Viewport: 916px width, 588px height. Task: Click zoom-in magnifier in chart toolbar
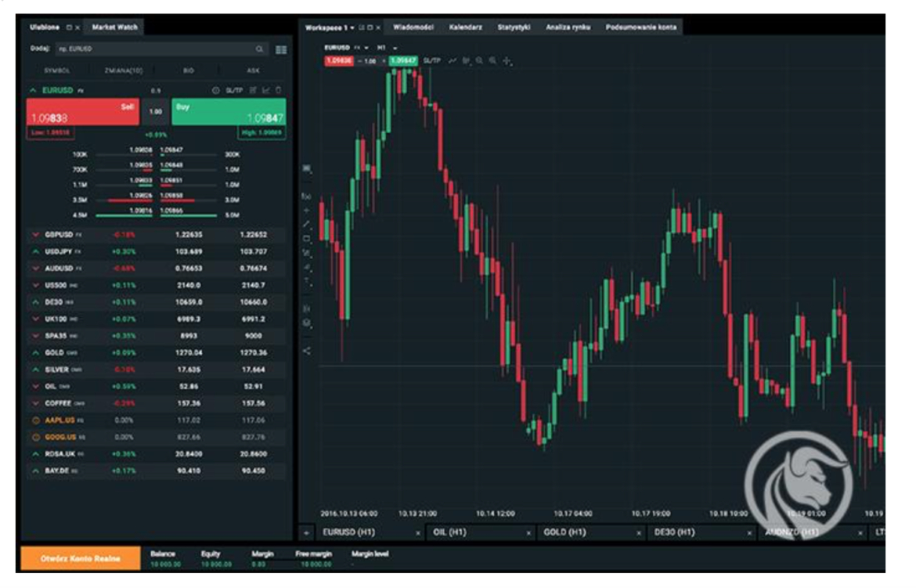click(x=478, y=60)
